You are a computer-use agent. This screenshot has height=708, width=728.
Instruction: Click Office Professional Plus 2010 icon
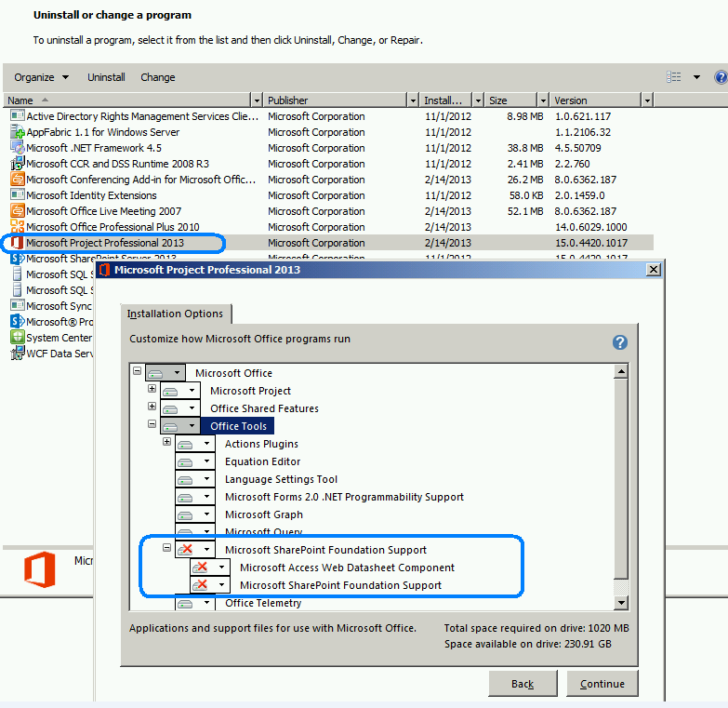coord(17,226)
